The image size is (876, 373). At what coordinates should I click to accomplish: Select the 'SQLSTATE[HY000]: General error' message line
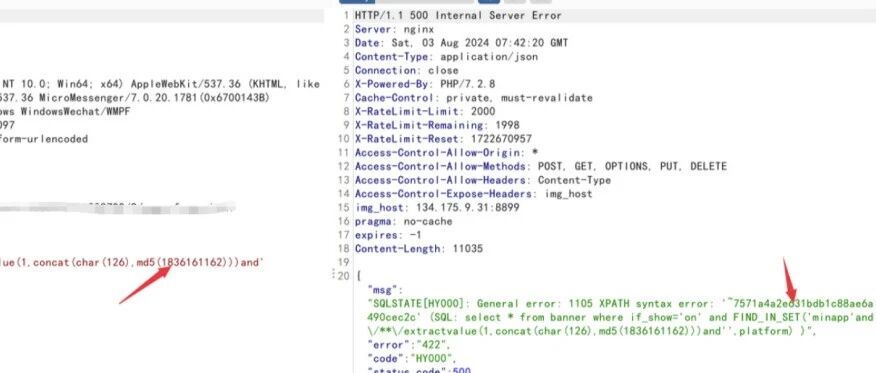coord(620,304)
